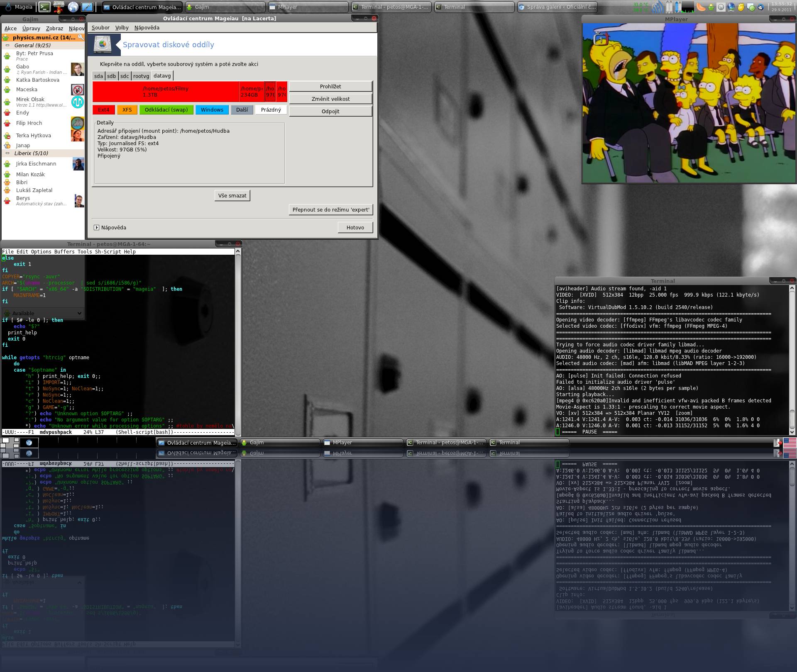Open the system tools wrench launcher
Image resolution: width=797 pixels, height=672 pixels.
(87, 7)
